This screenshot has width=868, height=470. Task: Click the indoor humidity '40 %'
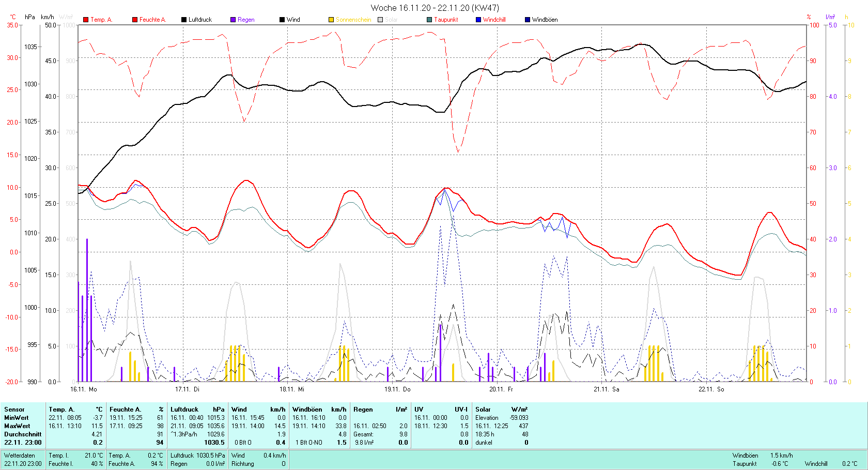97,464
